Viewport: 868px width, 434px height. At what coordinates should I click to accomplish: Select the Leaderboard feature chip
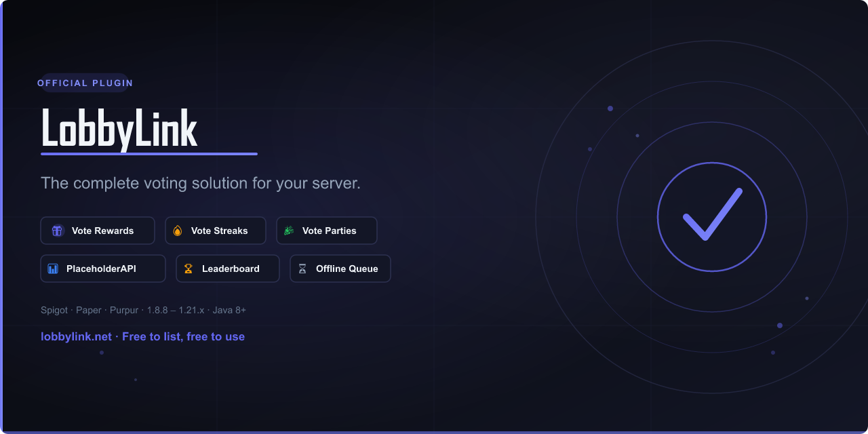tap(228, 269)
